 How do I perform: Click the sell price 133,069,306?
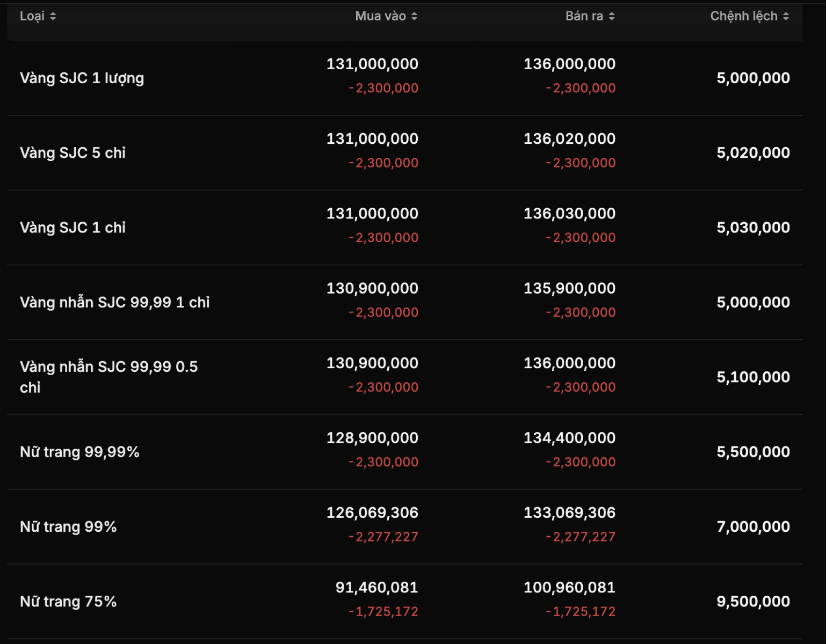[x=570, y=513]
